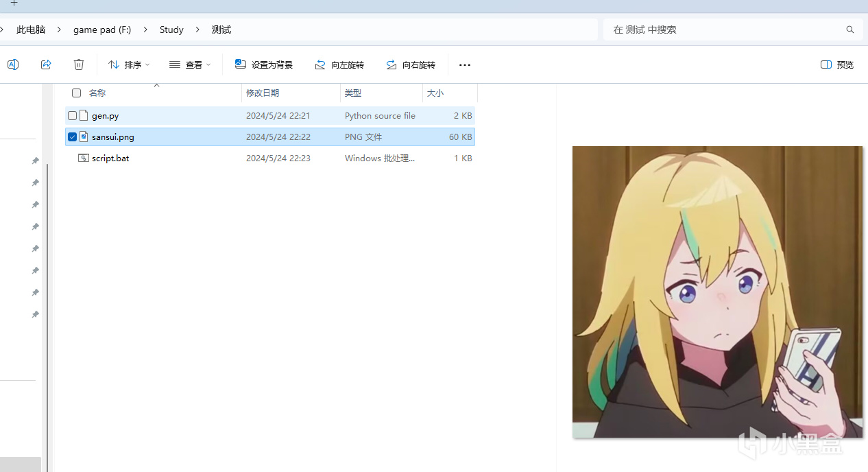Click 设置为背景 button
Screen dimensions: 868x472
[264, 64]
